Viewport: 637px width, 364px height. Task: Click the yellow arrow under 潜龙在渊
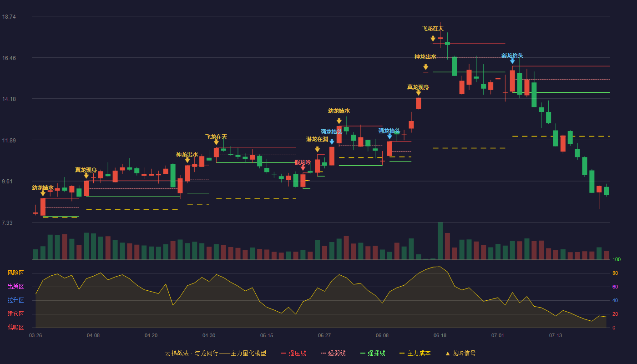click(x=317, y=149)
